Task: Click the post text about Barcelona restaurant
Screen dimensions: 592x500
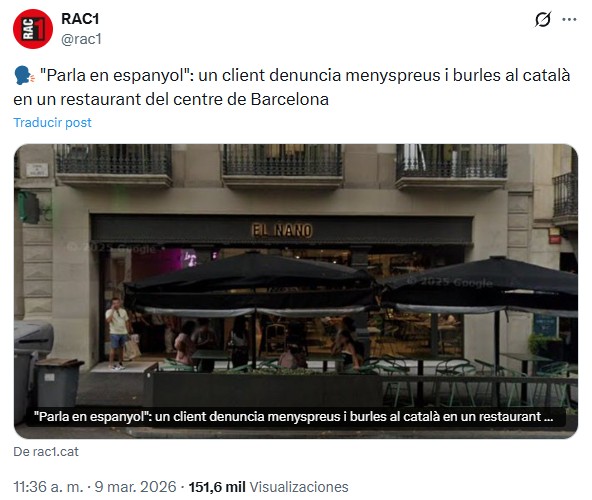Action: (291, 87)
